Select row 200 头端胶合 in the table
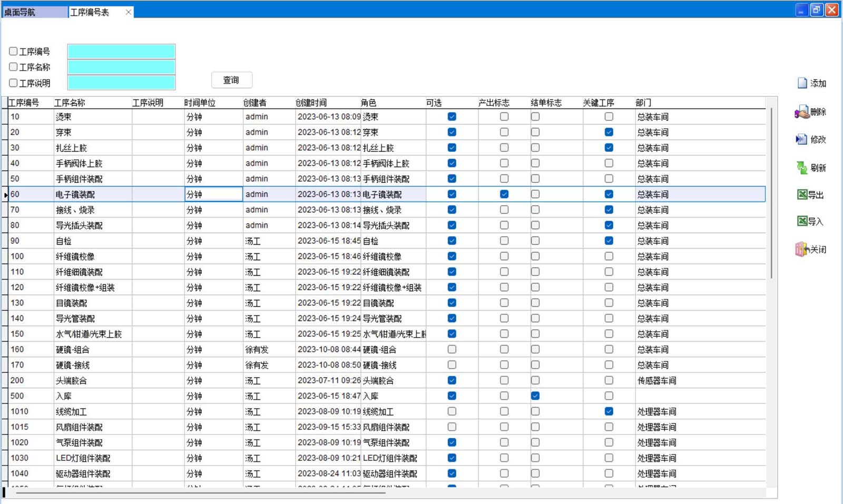This screenshot has width=843, height=504. pyautogui.click(x=71, y=381)
